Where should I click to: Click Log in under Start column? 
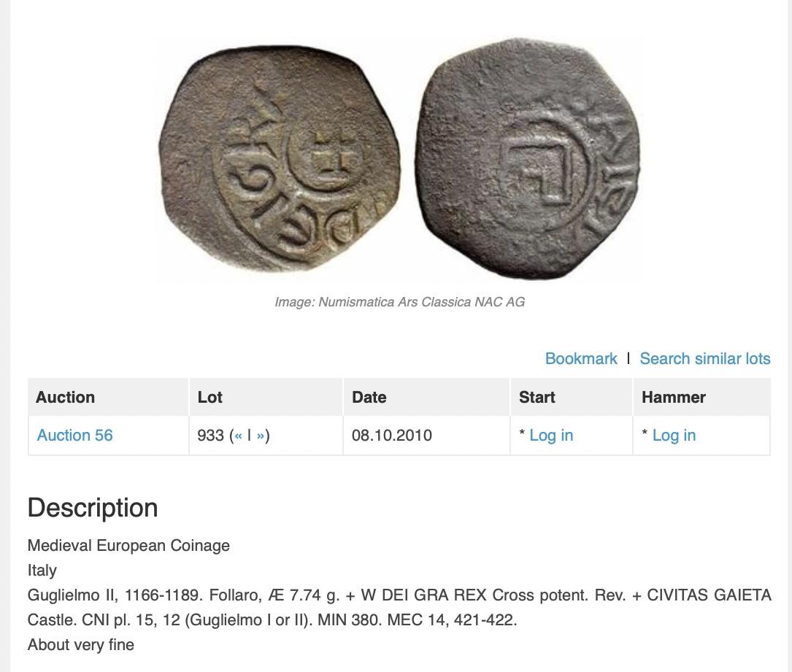pyautogui.click(x=551, y=435)
